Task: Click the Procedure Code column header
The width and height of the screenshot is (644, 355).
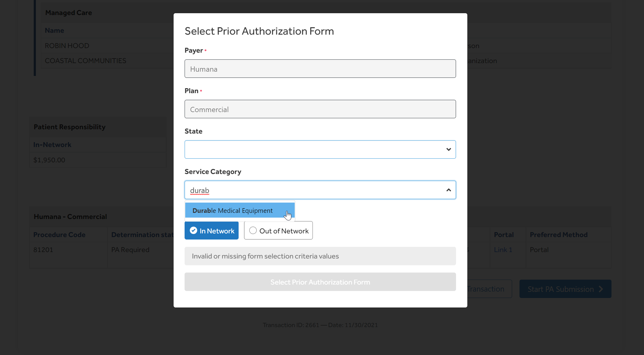Action: [x=59, y=235]
